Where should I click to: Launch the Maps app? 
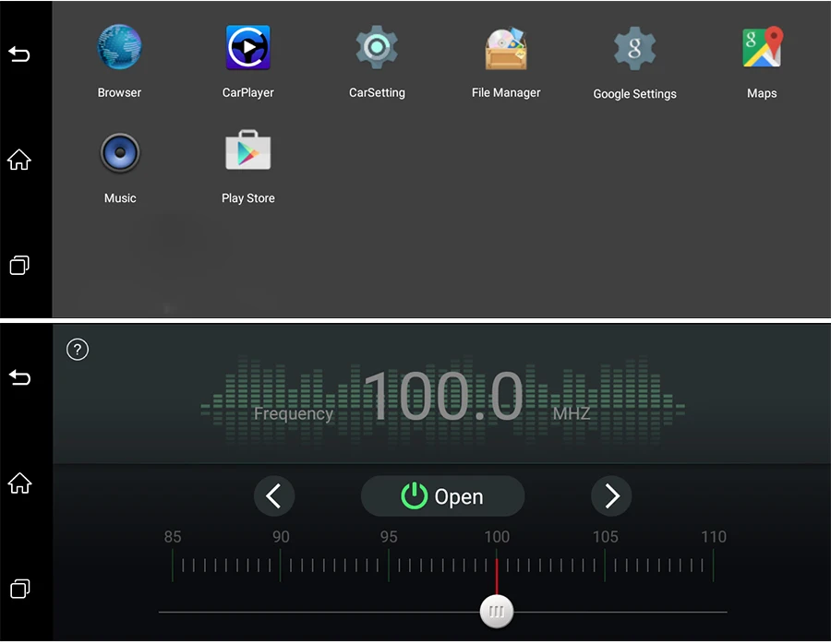coord(762,48)
